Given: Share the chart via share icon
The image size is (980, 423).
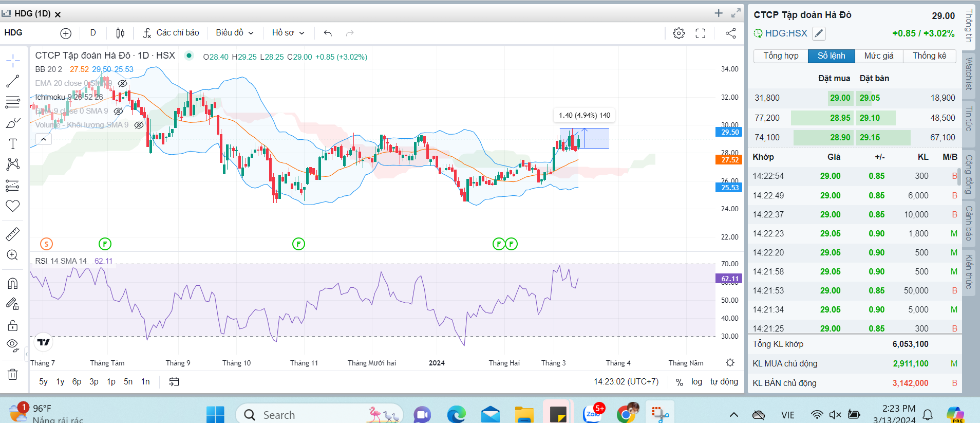Looking at the screenshot, I should coord(730,33).
